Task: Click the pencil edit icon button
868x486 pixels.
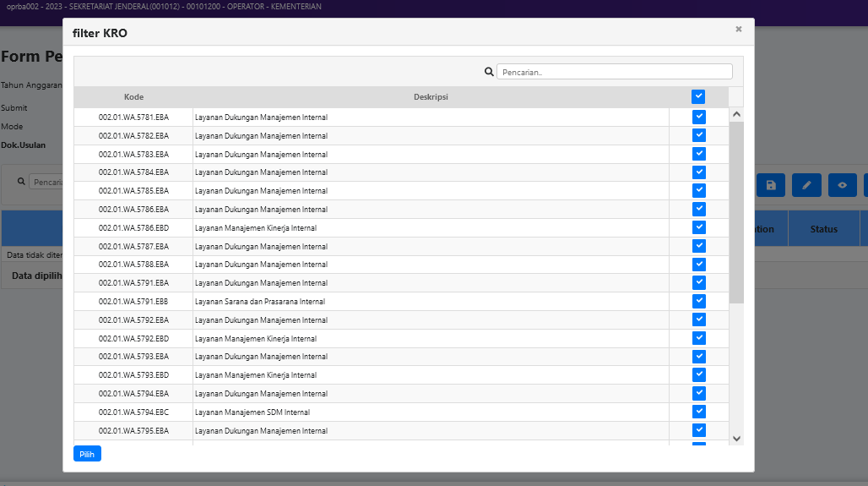Action: coord(806,185)
